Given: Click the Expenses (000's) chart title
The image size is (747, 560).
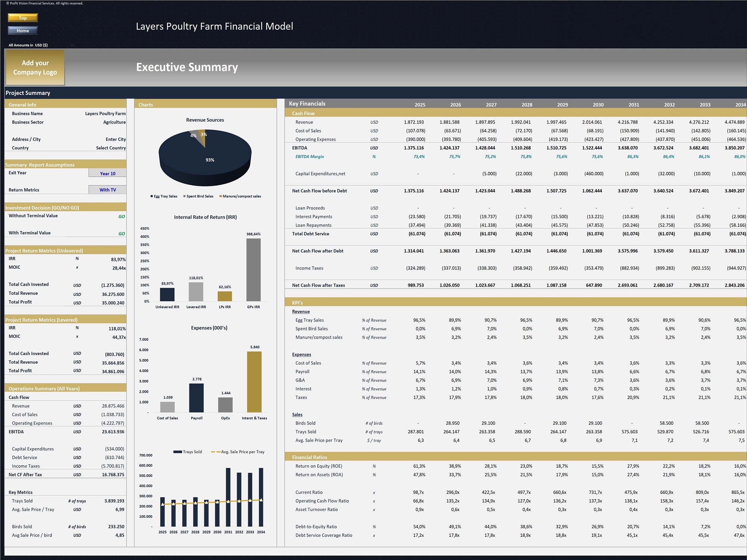Looking at the screenshot, I should (209, 328).
